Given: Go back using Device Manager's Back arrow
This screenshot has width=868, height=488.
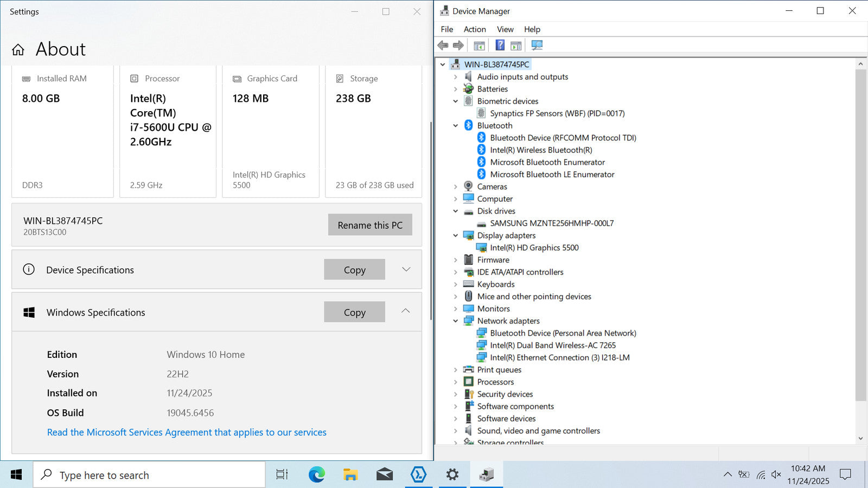Looking at the screenshot, I should pos(443,46).
